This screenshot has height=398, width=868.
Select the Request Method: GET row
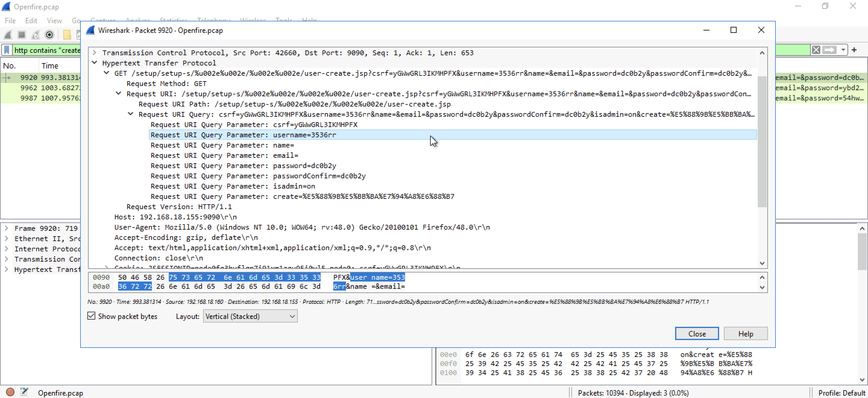click(x=441, y=83)
